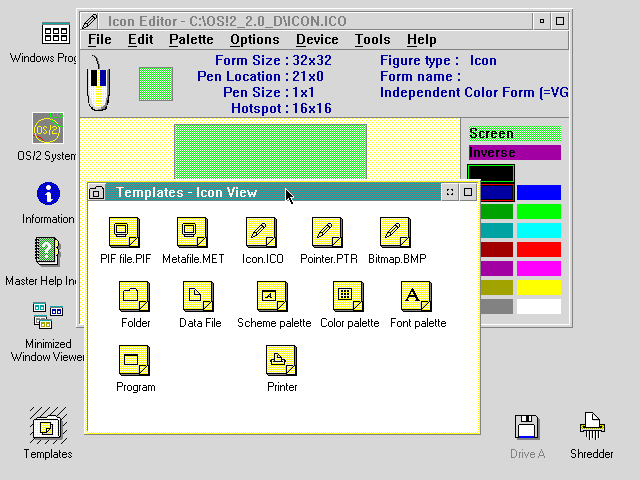Image resolution: width=640 pixels, height=480 pixels.
Task: Pick the Inverse color entry
Action: point(515,153)
